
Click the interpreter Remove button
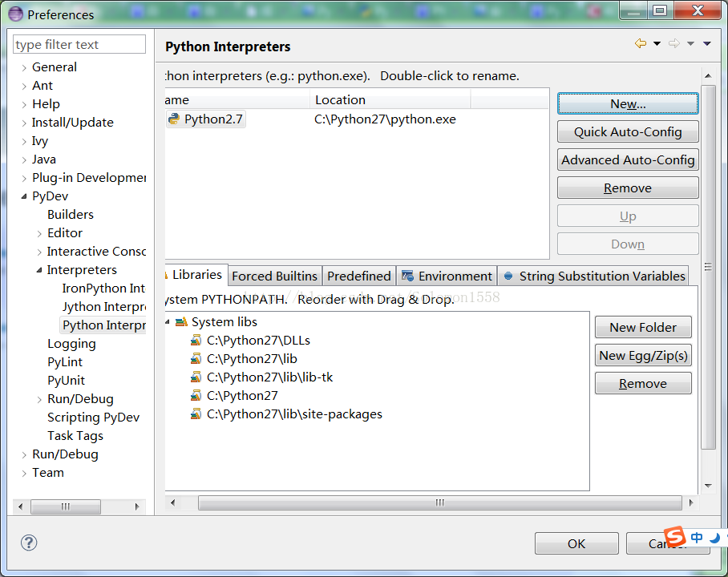pos(628,188)
